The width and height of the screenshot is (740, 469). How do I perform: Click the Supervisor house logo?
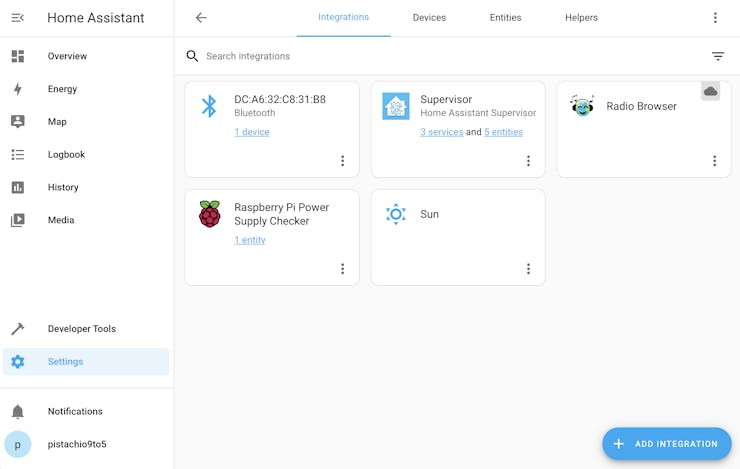point(395,106)
